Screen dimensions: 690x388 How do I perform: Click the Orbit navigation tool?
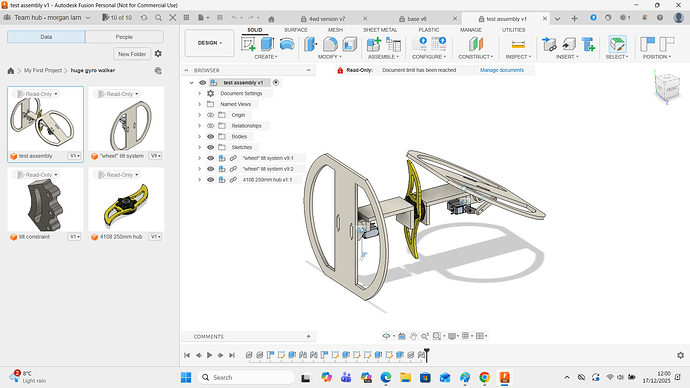pos(386,336)
